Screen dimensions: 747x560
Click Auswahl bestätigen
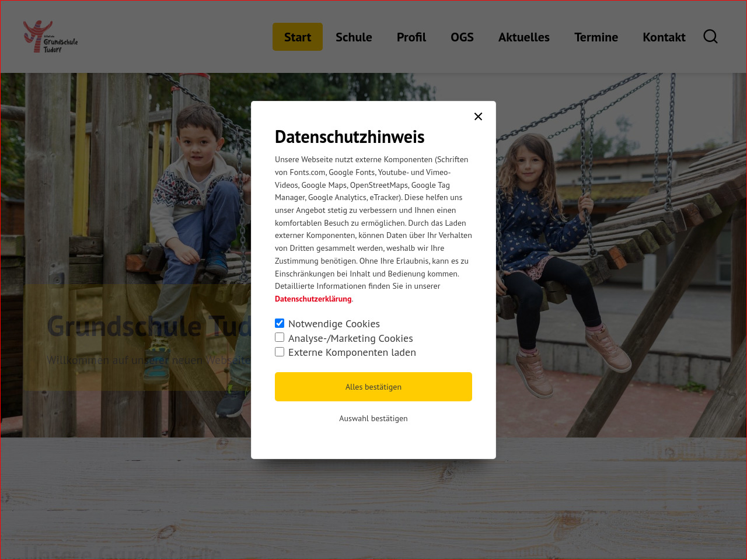[x=373, y=418]
